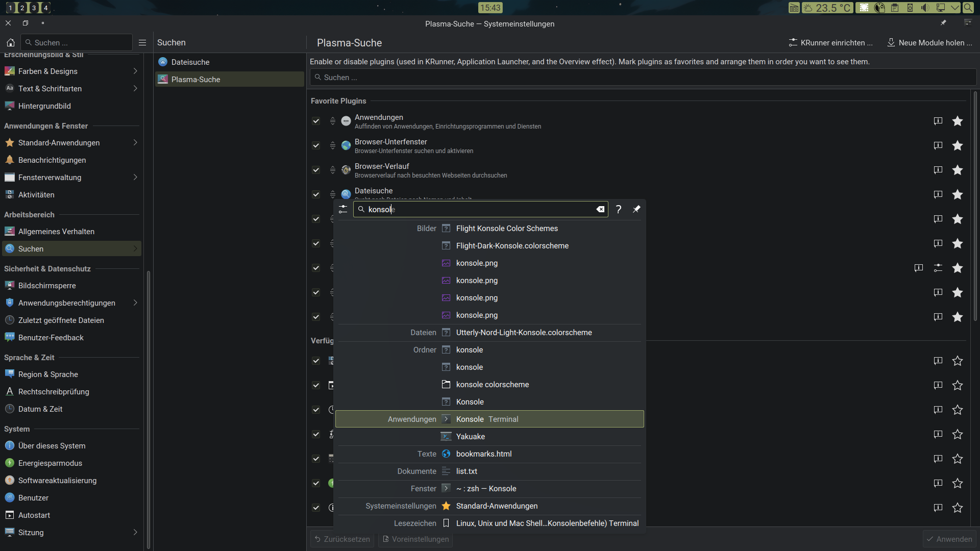This screenshot has width=980, height=551.
Task: Click the KRunner configure sliders icon
Action: [x=343, y=209]
